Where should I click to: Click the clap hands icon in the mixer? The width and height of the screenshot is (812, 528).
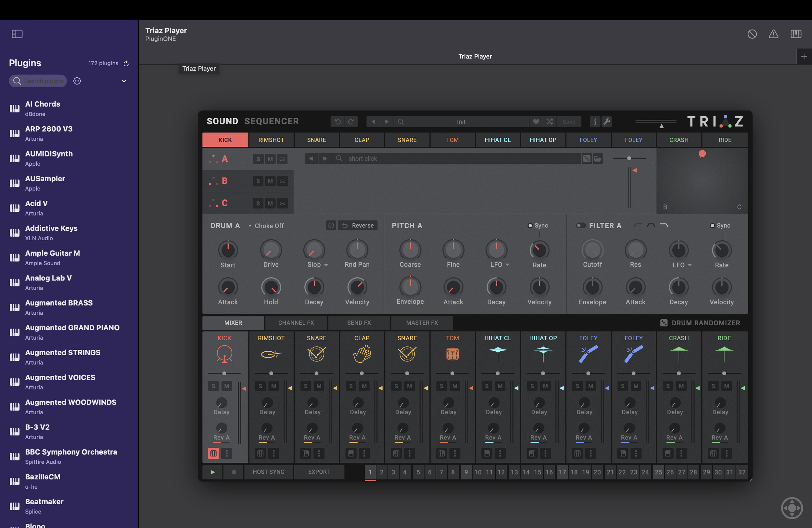(x=362, y=354)
